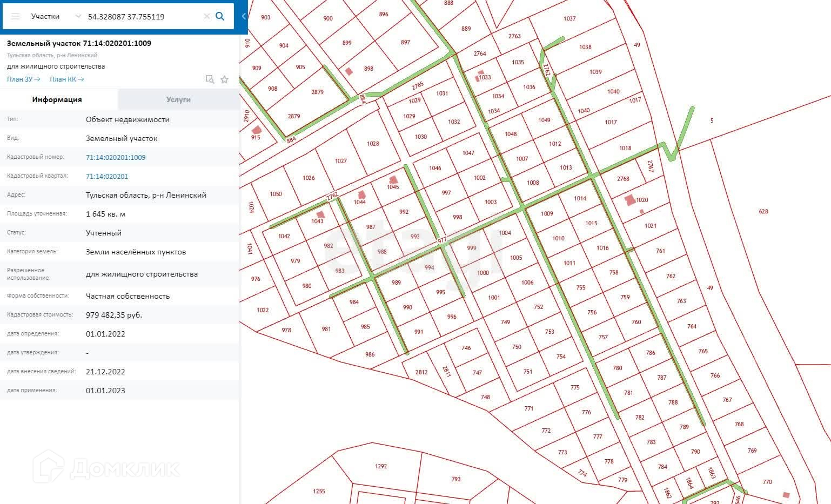Image resolution: width=831 pixels, height=504 pixels.
Task: Select the parcel title 71:14:020201:1009 heading
Action: point(79,43)
